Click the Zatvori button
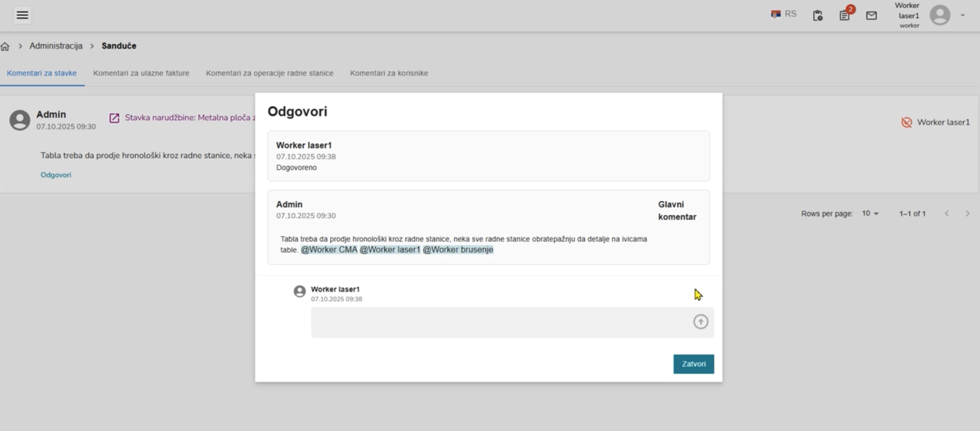Image resolution: width=980 pixels, height=431 pixels. click(x=693, y=364)
